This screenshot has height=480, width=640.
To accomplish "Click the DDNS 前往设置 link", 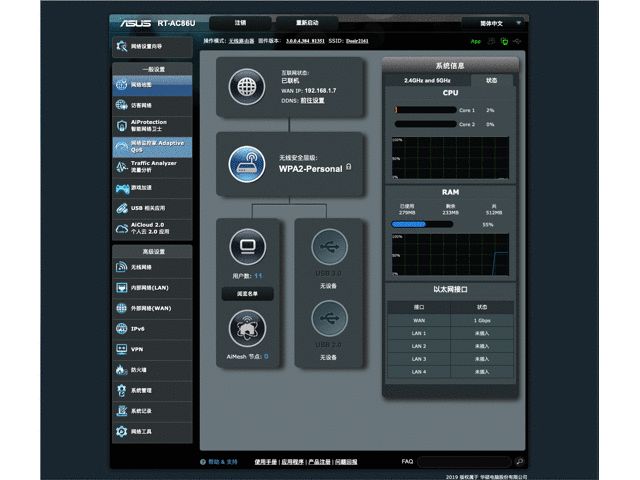I will [x=312, y=100].
